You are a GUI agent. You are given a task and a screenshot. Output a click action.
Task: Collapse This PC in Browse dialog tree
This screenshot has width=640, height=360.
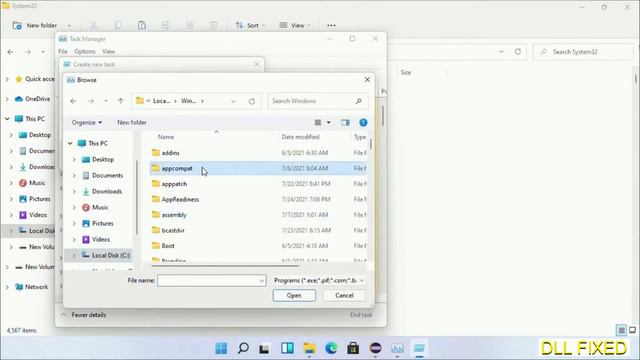tap(70, 143)
